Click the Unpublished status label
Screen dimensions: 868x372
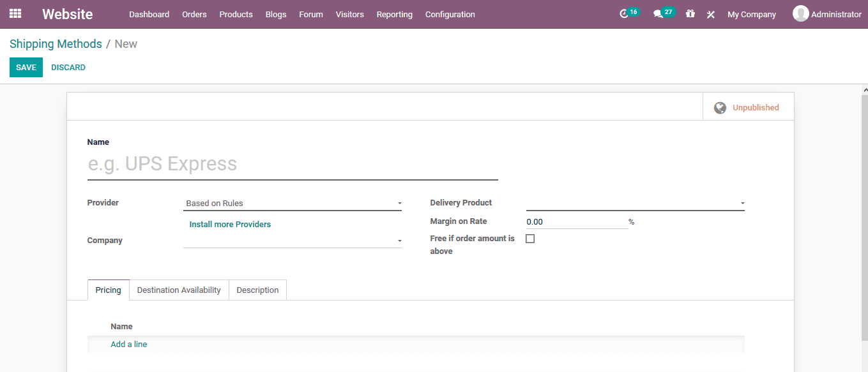coord(756,107)
